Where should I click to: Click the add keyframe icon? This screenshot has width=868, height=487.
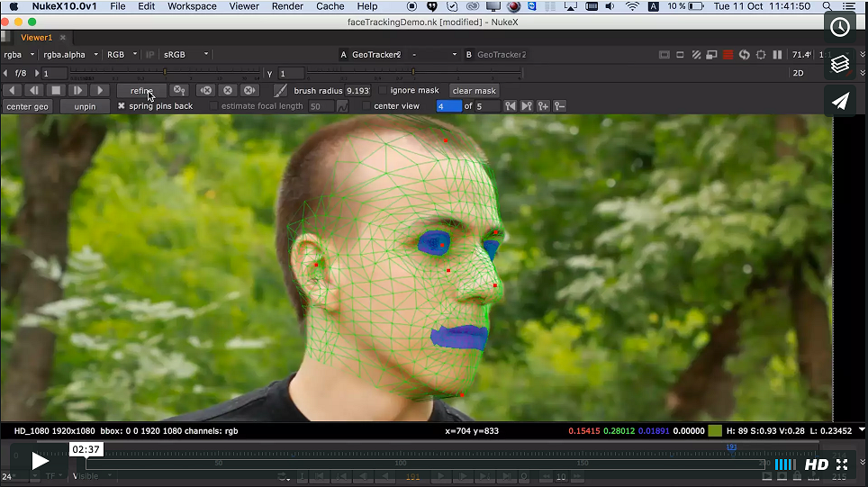[x=544, y=106]
